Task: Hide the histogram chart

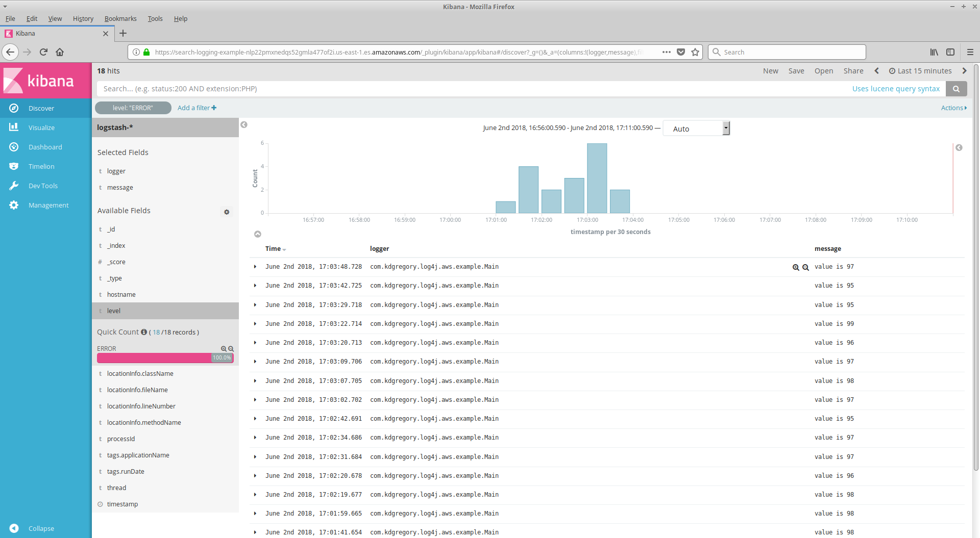Action: click(x=258, y=234)
